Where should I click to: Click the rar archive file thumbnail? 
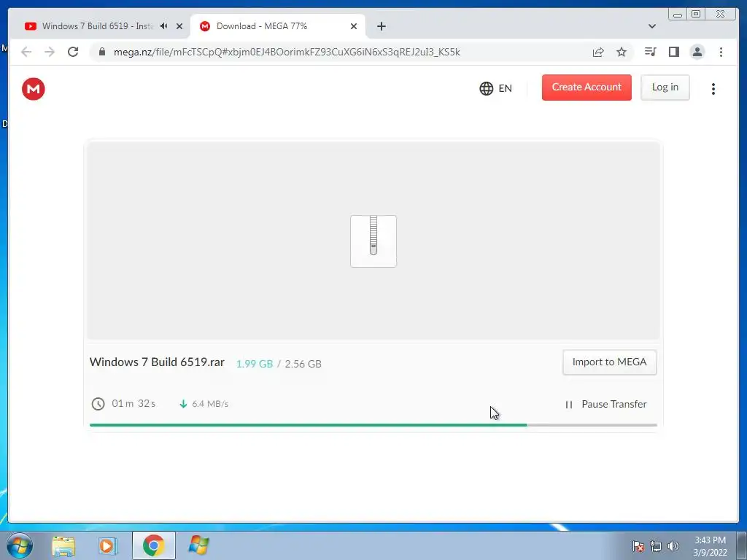click(x=373, y=241)
